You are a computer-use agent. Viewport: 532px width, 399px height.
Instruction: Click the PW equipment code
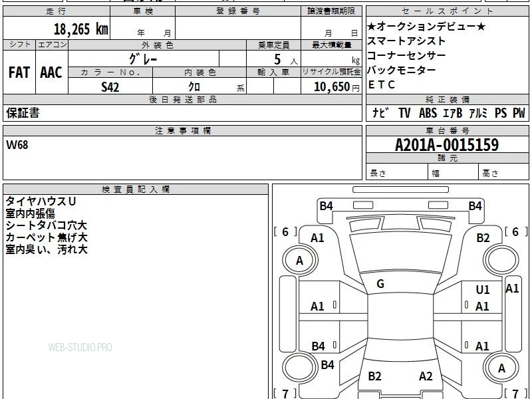519,113
